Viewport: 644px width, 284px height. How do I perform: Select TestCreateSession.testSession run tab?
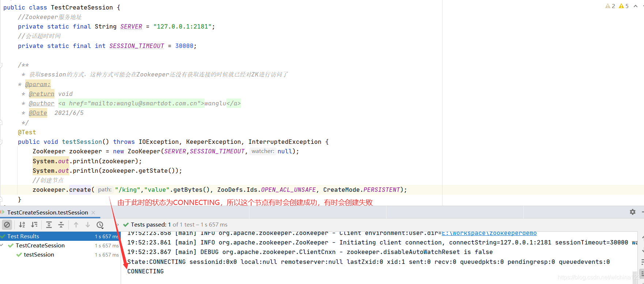coord(48,212)
